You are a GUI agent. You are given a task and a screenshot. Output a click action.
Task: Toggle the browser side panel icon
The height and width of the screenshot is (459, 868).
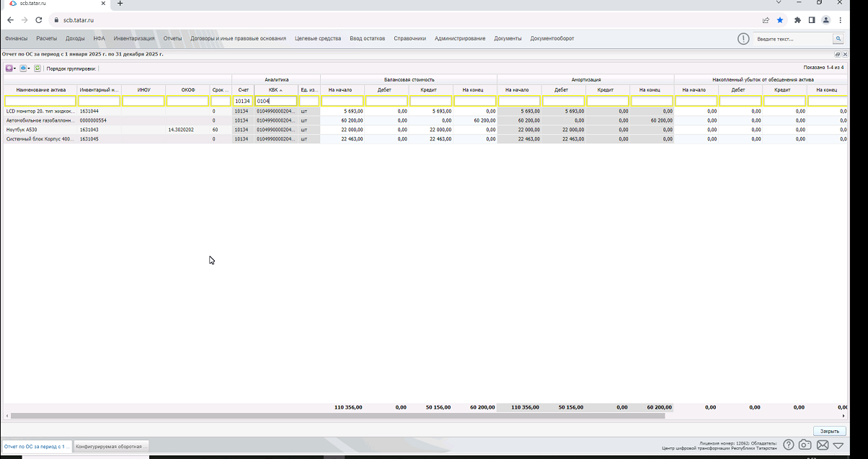[812, 20]
